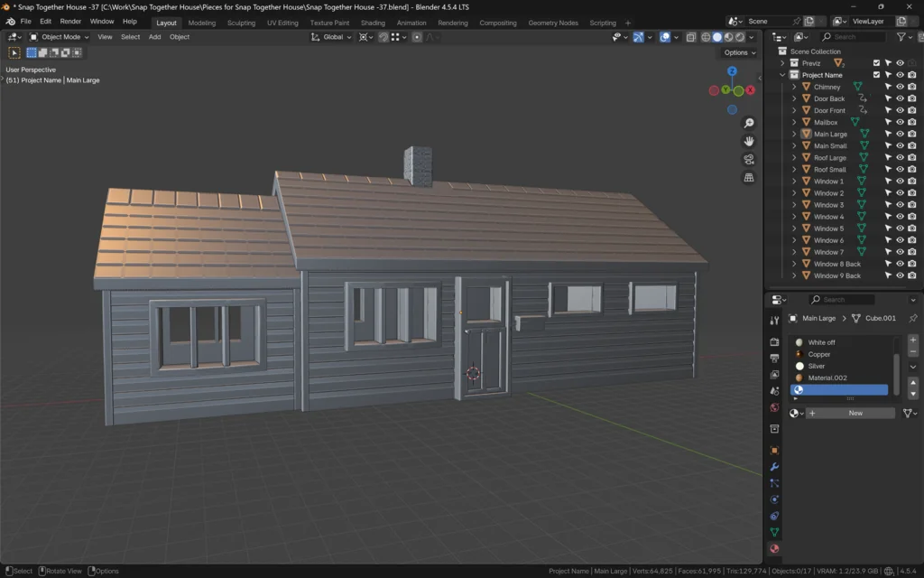Hide the Chimney object in the Outliner
924x578 pixels.
[900, 87]
